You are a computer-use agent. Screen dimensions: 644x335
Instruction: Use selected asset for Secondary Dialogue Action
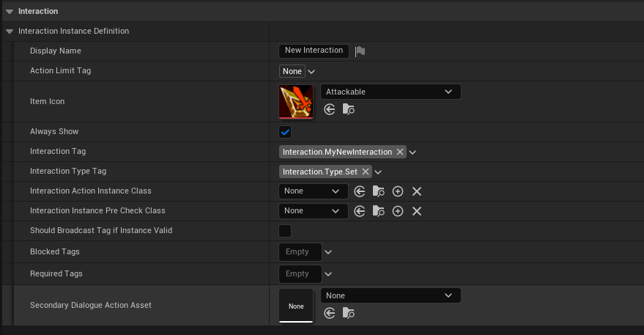pyautogui.click(x=330, y=313)
